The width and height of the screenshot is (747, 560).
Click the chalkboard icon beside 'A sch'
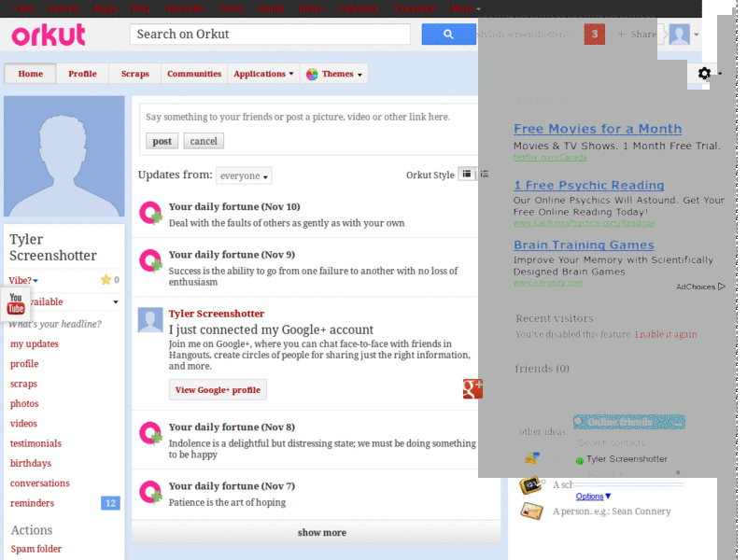[531, 485]
